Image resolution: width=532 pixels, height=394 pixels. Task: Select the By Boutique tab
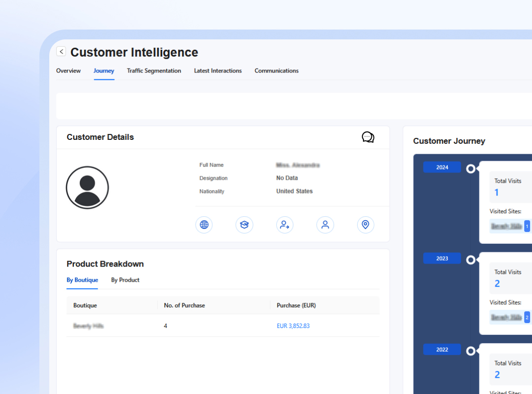[82, 280]
